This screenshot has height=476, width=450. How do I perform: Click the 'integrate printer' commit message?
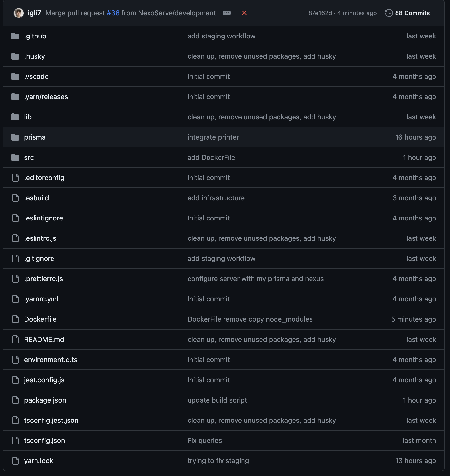(213, 137)
